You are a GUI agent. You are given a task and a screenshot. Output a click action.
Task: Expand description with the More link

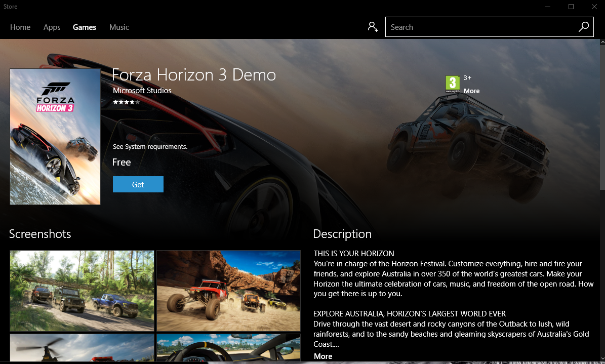pyautogui.click(x=323, y=356)
